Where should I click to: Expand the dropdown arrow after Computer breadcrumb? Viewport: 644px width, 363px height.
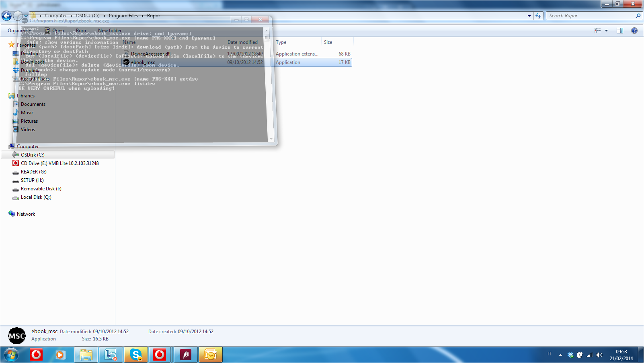[x=71, y=16]
